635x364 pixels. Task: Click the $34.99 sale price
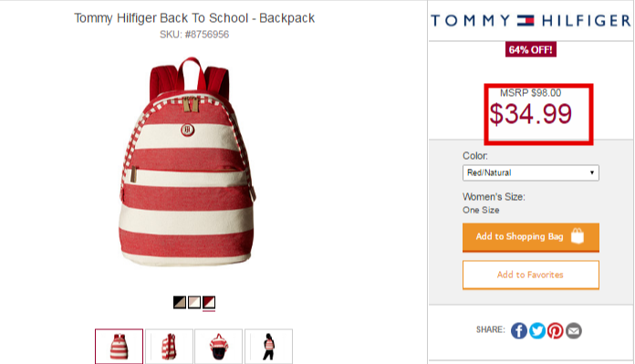(x=530, y=114)
